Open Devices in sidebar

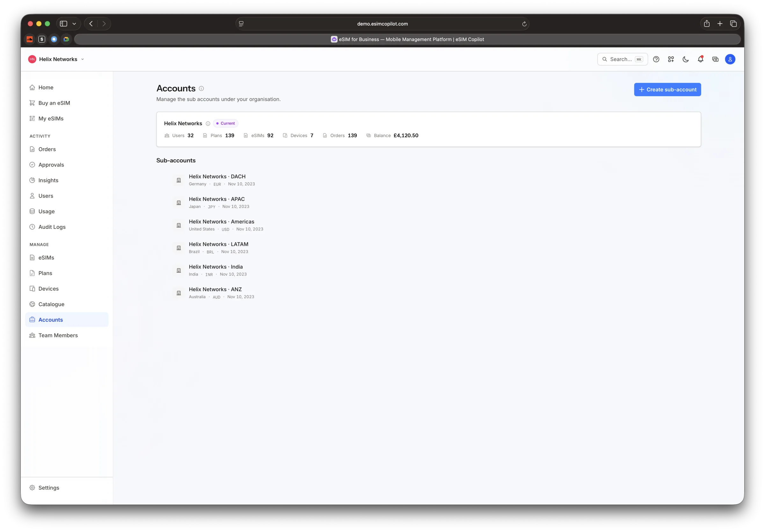67,289
